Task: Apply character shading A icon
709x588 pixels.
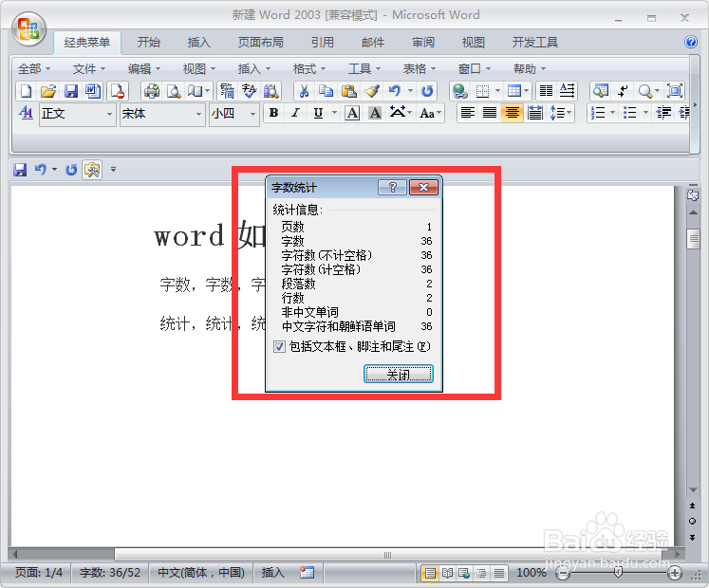Action: [375, 113]
